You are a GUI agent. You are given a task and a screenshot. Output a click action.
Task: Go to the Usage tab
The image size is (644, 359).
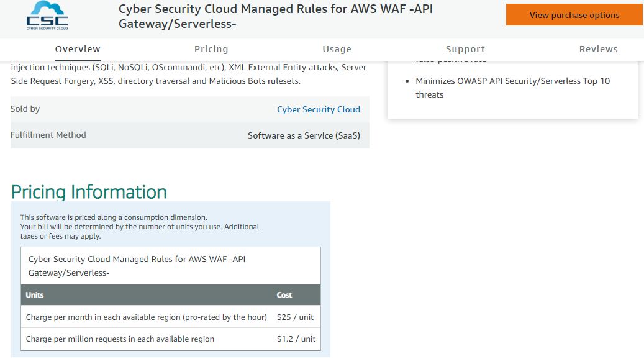pos(337,49)
